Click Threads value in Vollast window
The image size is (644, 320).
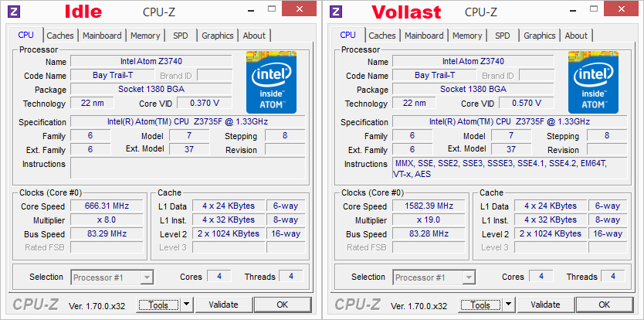click(x=613, y=277)
